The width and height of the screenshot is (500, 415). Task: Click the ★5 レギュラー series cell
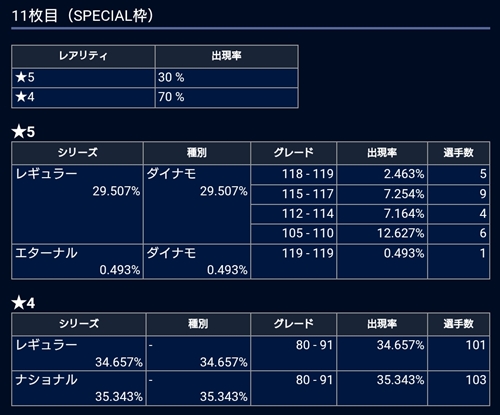77,204
